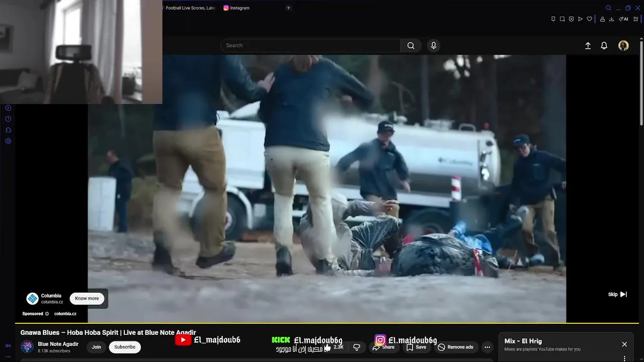
Task: Open the Blue Note Agadir channel avatar
Action: (27, 347)
